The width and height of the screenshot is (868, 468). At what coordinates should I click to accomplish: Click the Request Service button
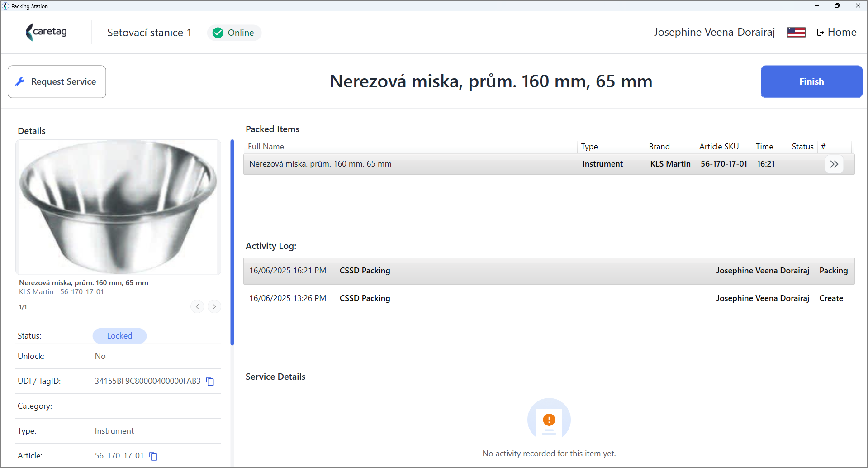[57, 82]
